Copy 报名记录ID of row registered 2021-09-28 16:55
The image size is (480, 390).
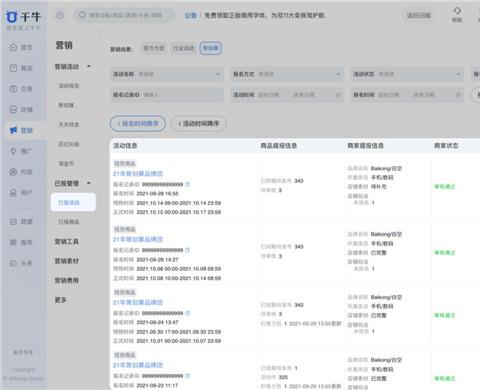click(x=187, y=184)
